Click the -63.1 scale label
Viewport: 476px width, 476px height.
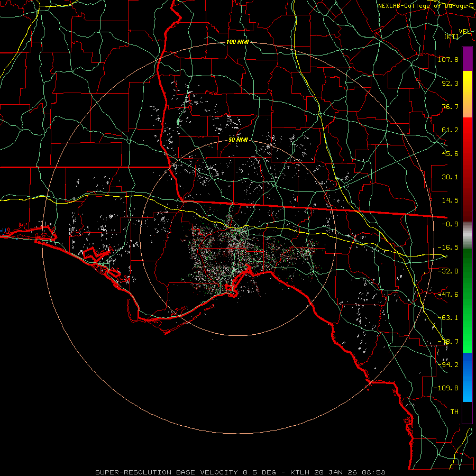pyautogui.click(x=448, y=318)
